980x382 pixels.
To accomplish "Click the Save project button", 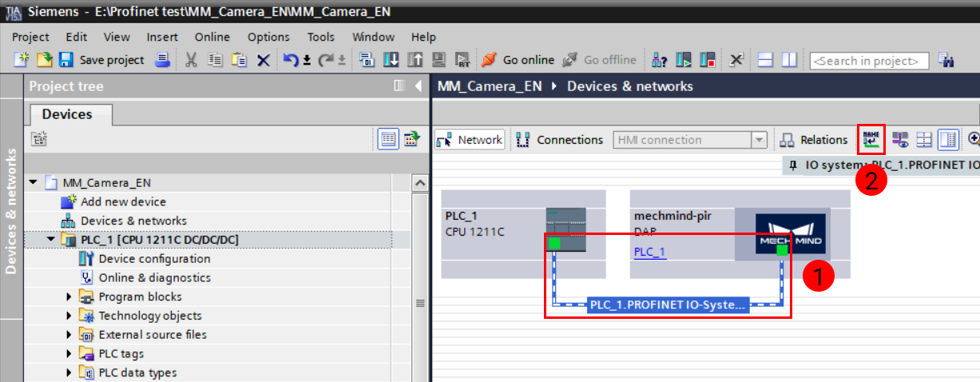I will click(101, 60).
